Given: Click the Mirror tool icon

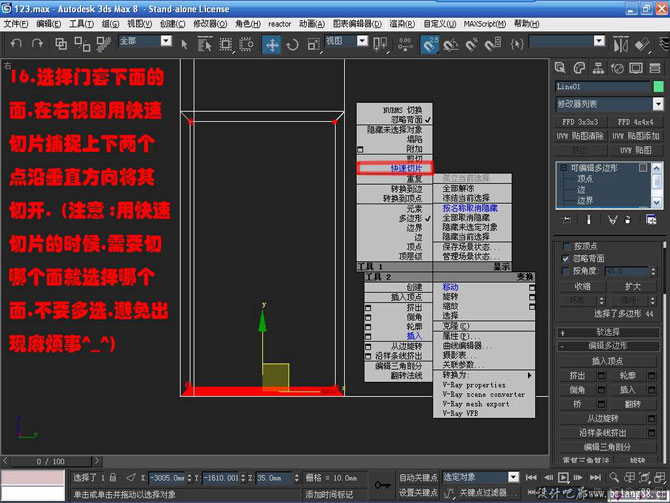Looking at the screenshot, I should click(621, 44).
